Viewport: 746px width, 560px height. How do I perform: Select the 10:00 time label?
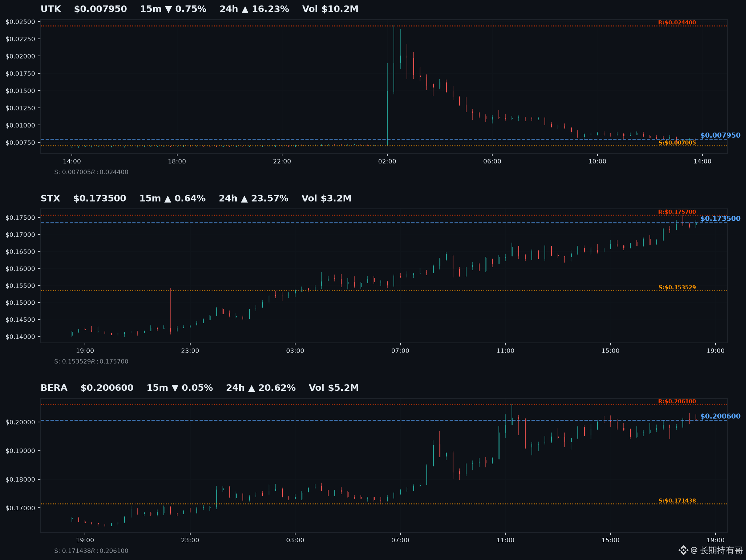pyautogui.click(x=597, y=162)
